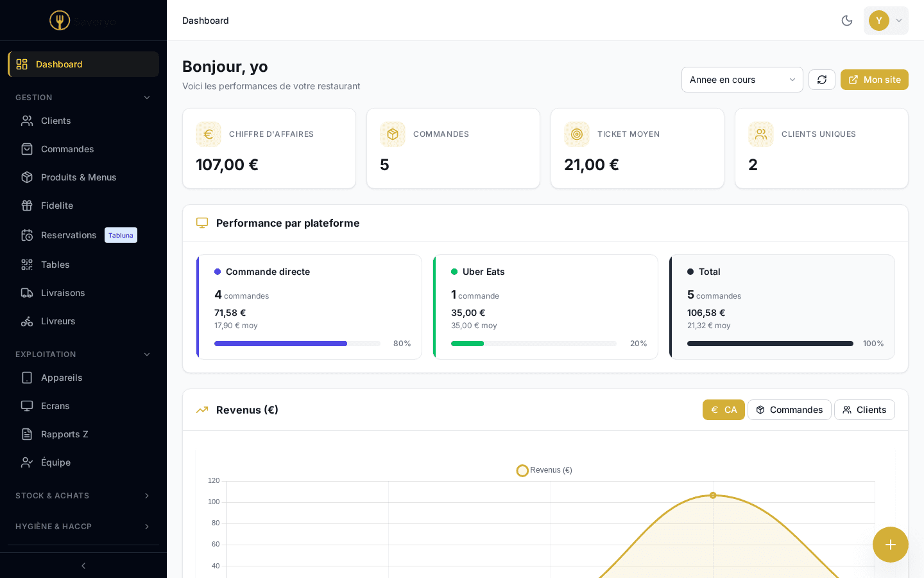Click the Appareils tablet icon
The height and width of the screenshot is (578, 924).
[27, 378]
